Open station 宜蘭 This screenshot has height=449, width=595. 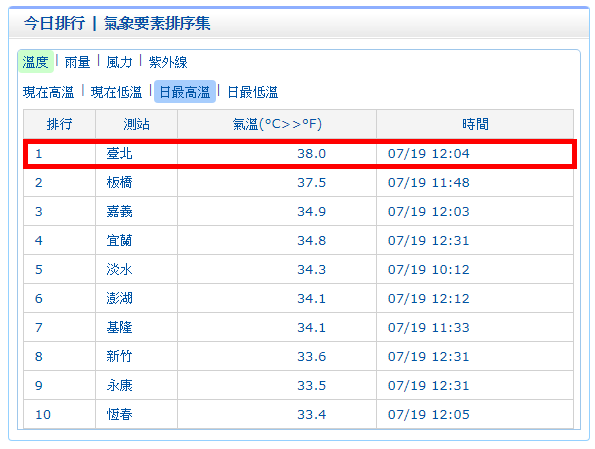point(120,241)
